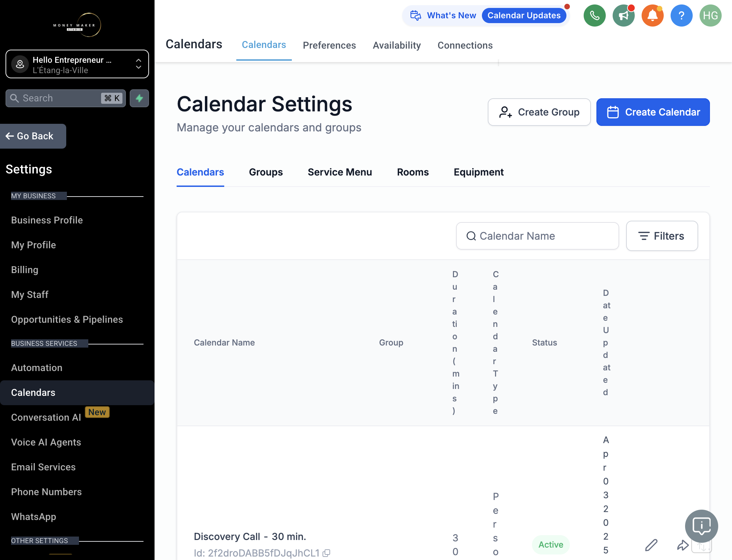Open the What's New link
This screenshot has width=732, height=560.
(x=451, y=16)
